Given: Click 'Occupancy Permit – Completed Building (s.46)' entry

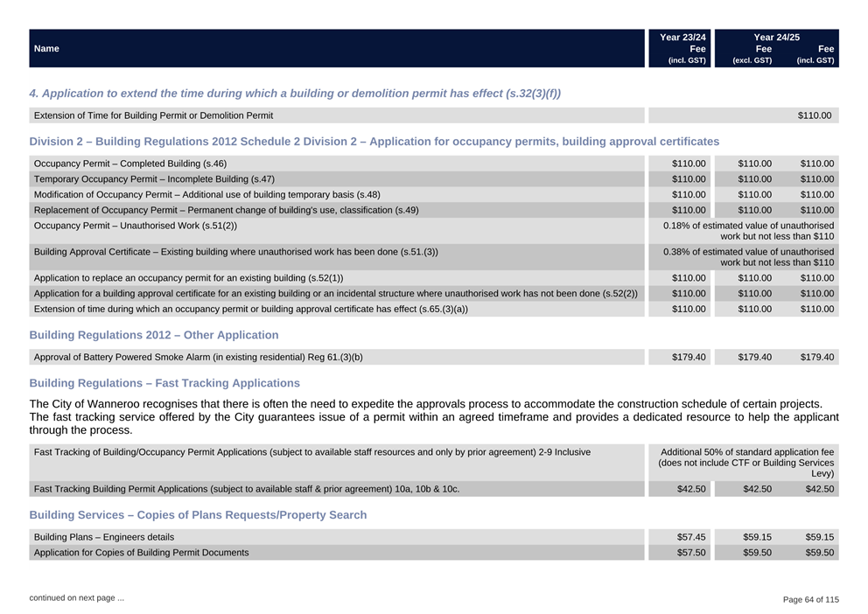Looking at the screenshot, I should coord(129,164).
